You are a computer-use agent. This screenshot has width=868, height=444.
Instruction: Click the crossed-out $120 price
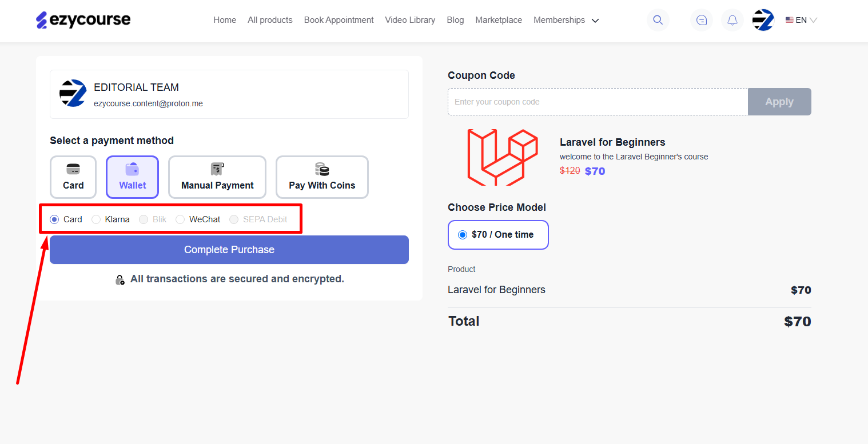[570, 171]
